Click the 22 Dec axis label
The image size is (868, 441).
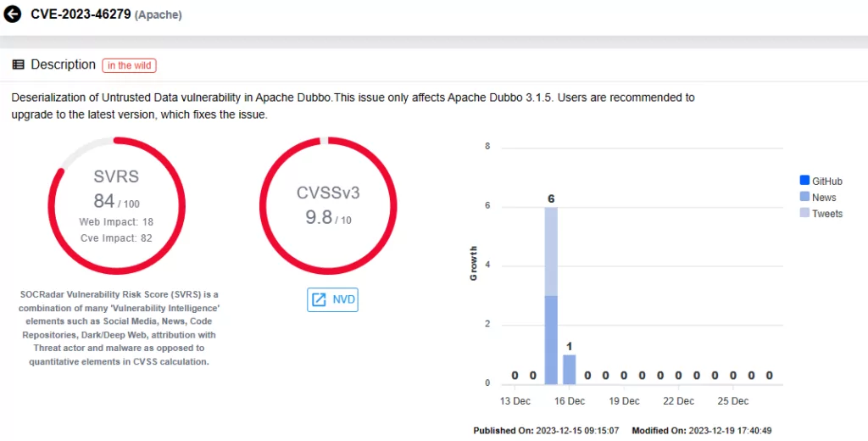pos(679,401)
